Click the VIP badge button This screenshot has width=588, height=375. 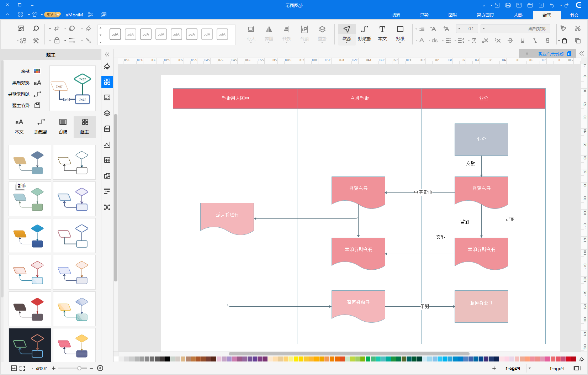53,15
